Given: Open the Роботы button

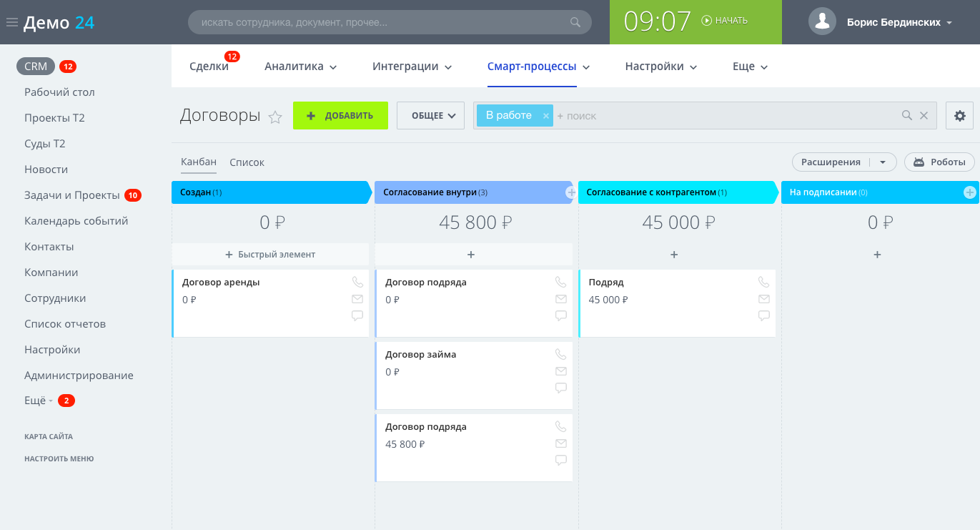Looking at the screenshot, I should pyautogui.click(x=939, y=162).
